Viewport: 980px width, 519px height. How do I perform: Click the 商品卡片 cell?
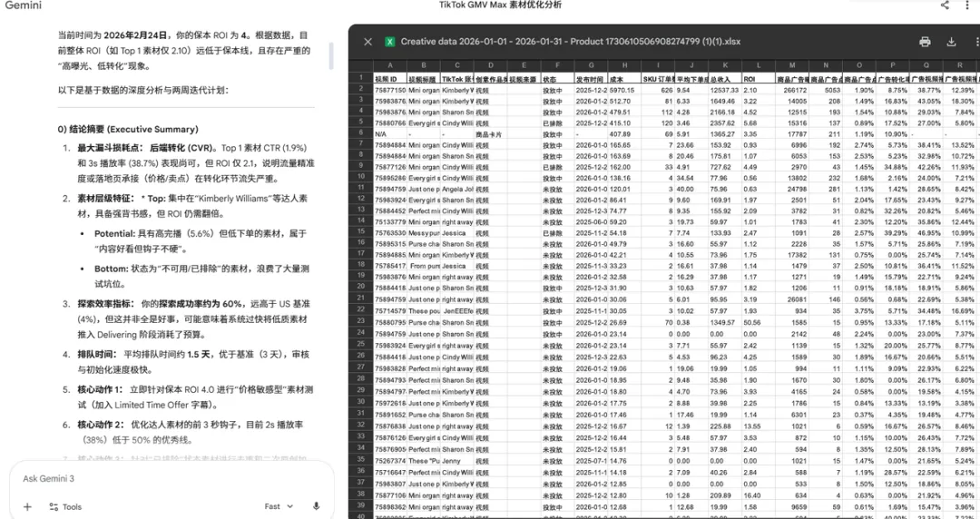pyautogui.click(x=491, y=133)
